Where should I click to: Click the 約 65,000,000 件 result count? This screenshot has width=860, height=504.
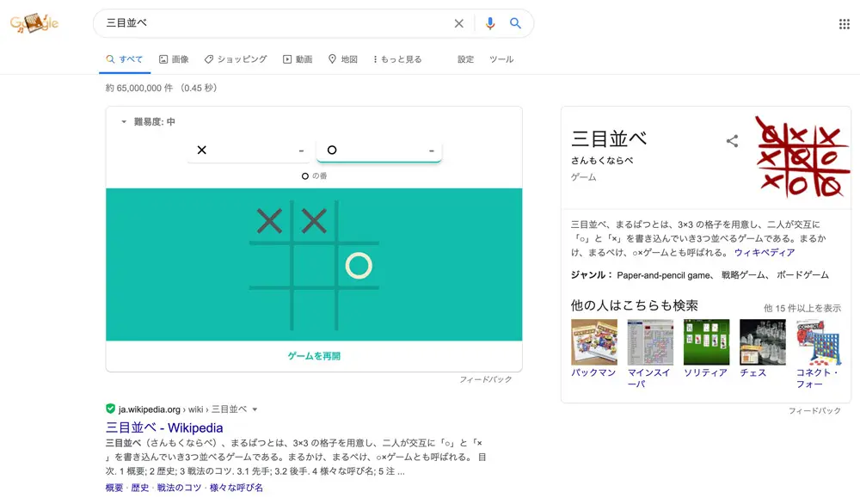tap(139, 88)
